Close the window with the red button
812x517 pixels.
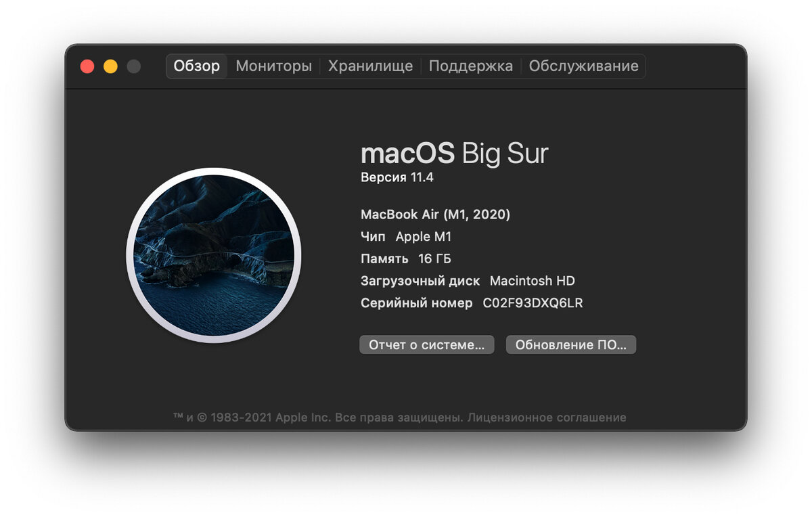click(x=87, y=66)
